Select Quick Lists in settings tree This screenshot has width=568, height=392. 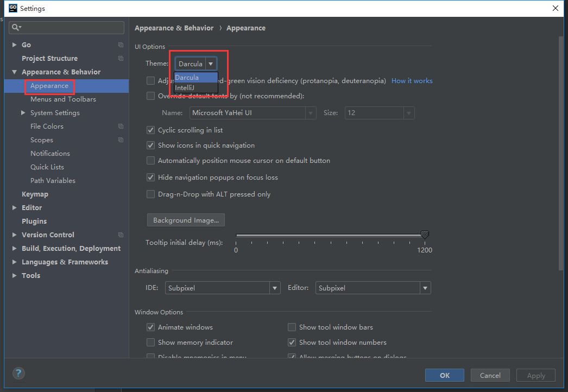pos(47,167)
